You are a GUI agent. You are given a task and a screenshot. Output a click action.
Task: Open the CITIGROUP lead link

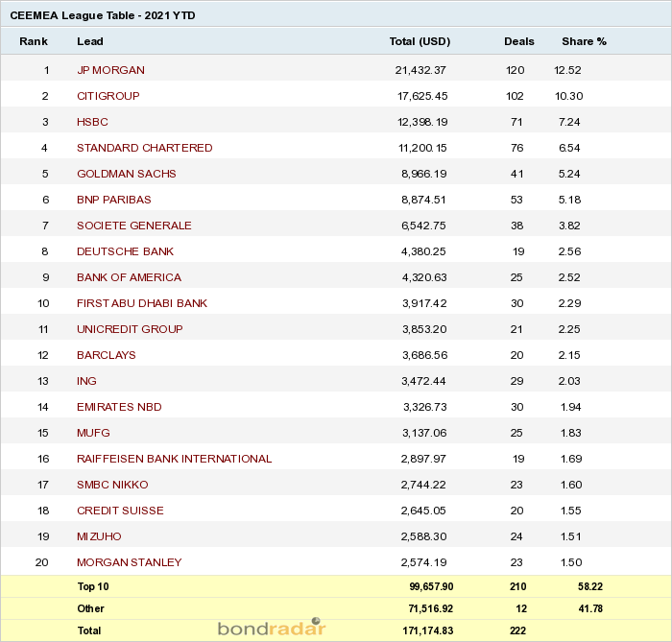(x=108, y=96)
